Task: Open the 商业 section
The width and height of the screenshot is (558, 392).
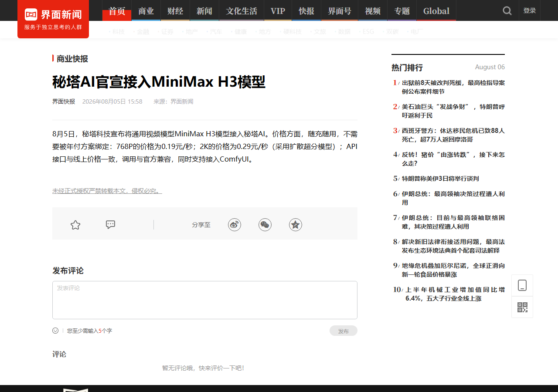Action: pyautogui.click(x=146, y=11)
